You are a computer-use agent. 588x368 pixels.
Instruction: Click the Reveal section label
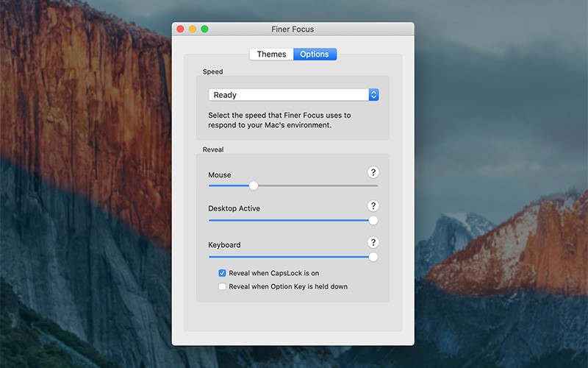point(213,149)
